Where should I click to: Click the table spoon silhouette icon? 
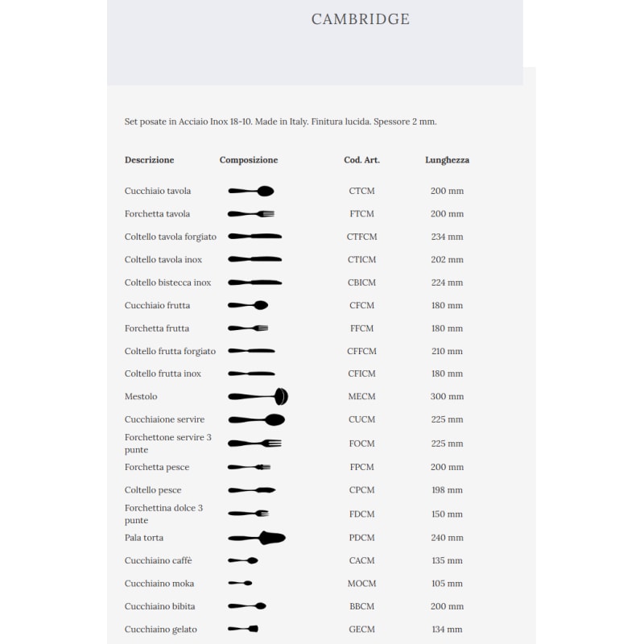click(x=251, y=191)
